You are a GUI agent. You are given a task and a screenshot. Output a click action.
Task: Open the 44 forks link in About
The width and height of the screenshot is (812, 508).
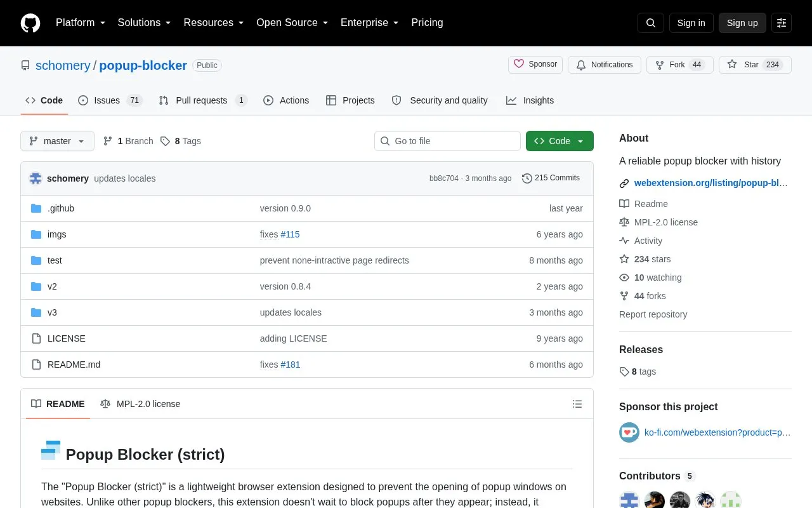(x=643, y=296)
